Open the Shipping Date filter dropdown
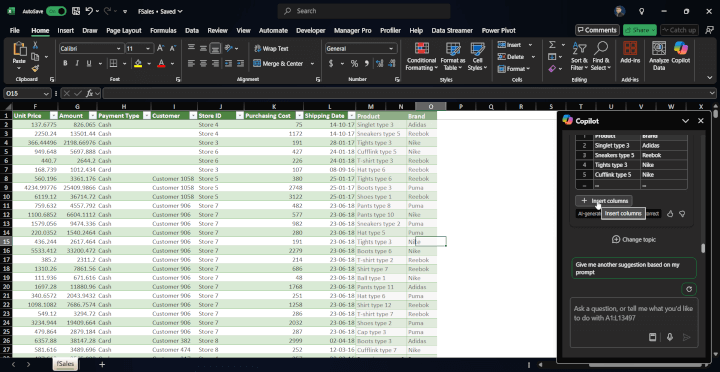The height and width of the screenshot is (372, 720). click(352, 116)
